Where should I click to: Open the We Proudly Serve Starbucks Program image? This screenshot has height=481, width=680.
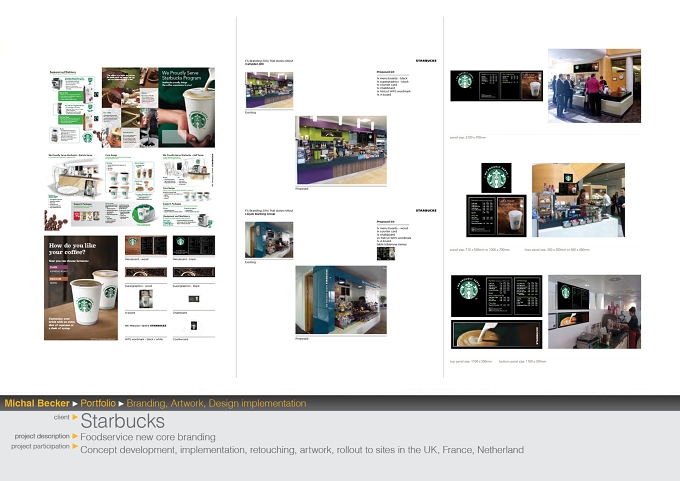[186, 107]
